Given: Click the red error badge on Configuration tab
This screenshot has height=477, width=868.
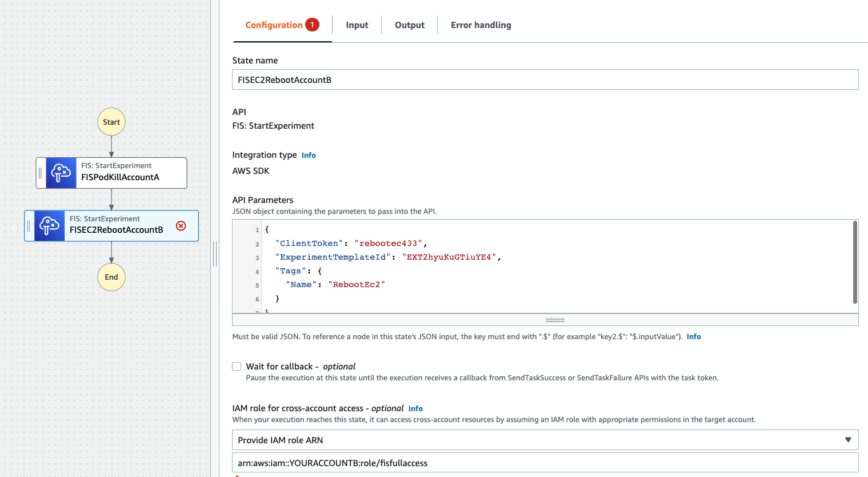Looking at the screenshot, I should (312, 25).
